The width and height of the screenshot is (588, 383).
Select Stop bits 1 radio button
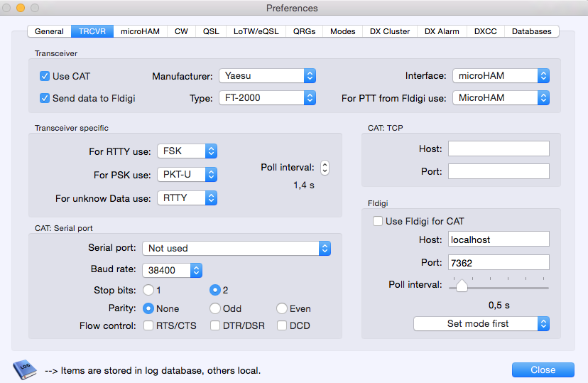148,290
